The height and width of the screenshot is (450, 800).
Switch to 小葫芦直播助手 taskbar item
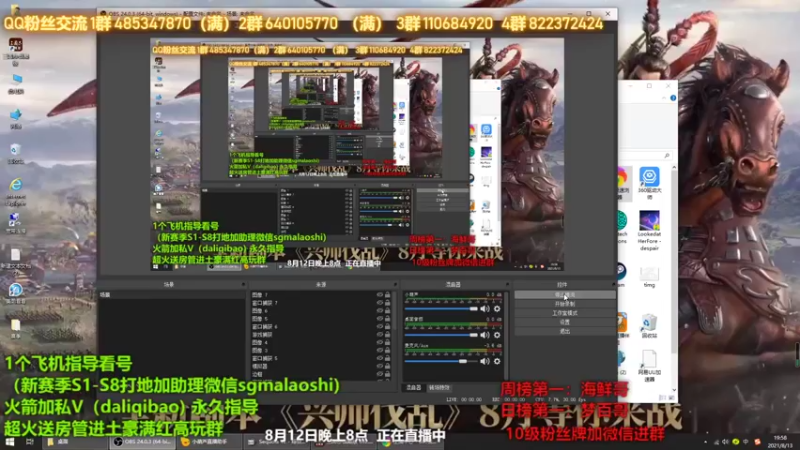(209, 442)
